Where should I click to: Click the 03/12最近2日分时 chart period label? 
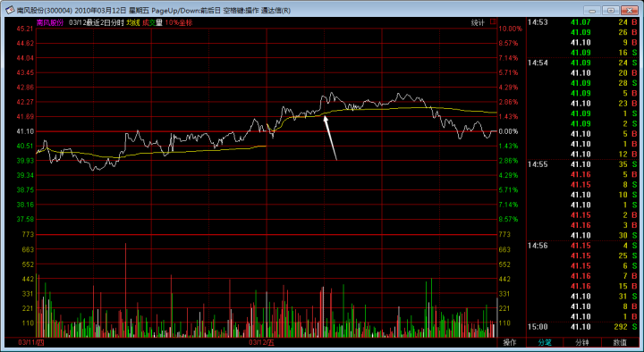(x=96, y=23)
